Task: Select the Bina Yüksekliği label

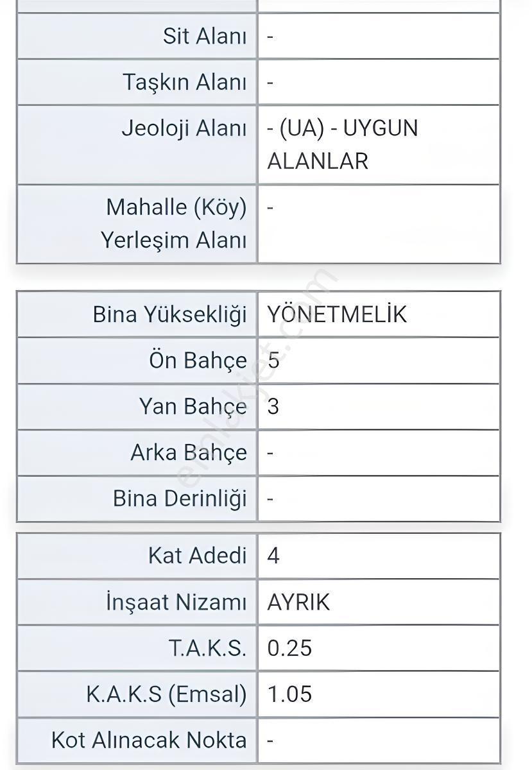Action: point(169,314)
